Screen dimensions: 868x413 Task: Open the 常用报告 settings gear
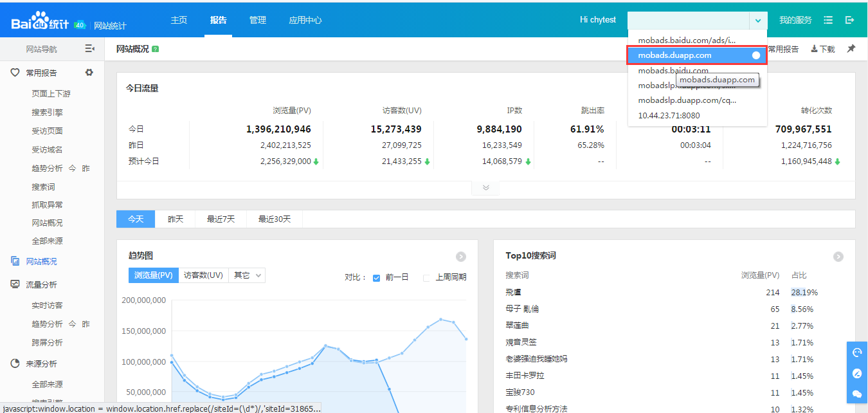[x=89, y=73]
